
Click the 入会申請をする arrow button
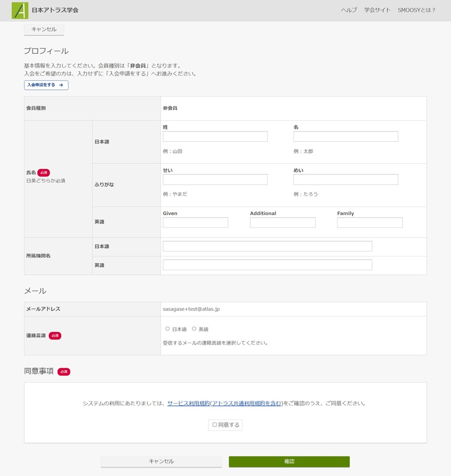tap(46, 85)
